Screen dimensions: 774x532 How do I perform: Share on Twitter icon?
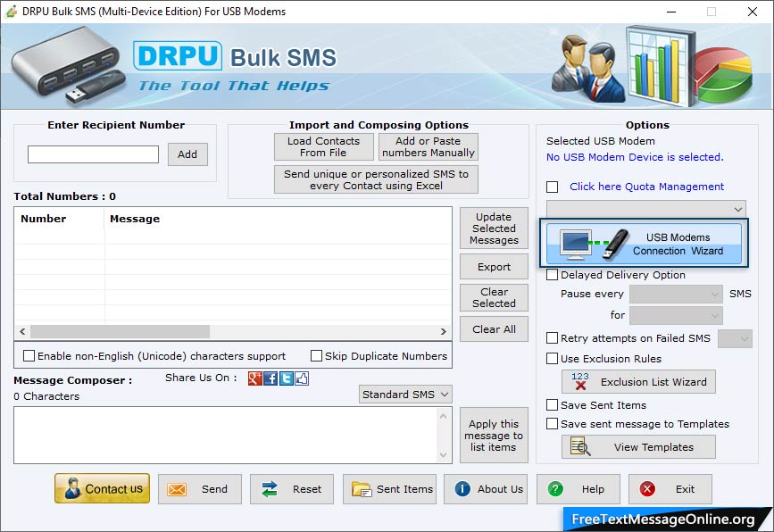click(x=287, y=378)
